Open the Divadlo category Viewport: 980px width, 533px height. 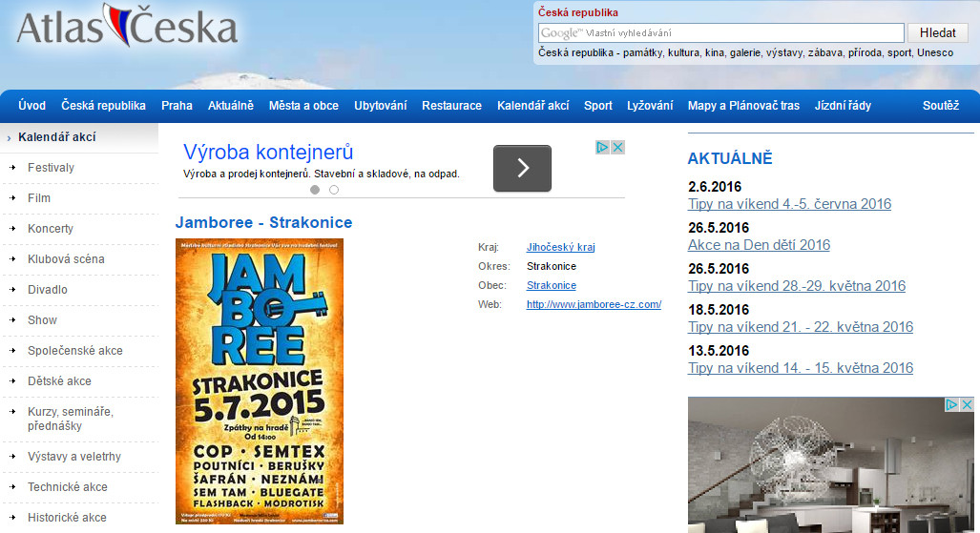(x=48, y=289)
